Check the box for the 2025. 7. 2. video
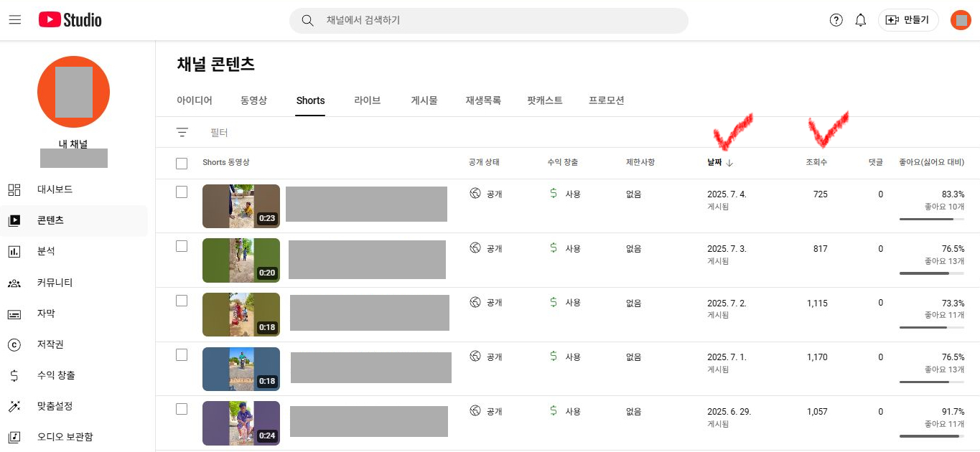 pos(182,301)
